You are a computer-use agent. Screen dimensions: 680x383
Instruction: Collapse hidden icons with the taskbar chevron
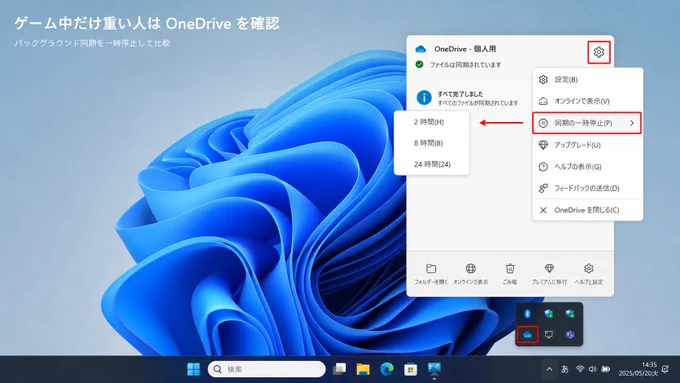click(549, 370)
